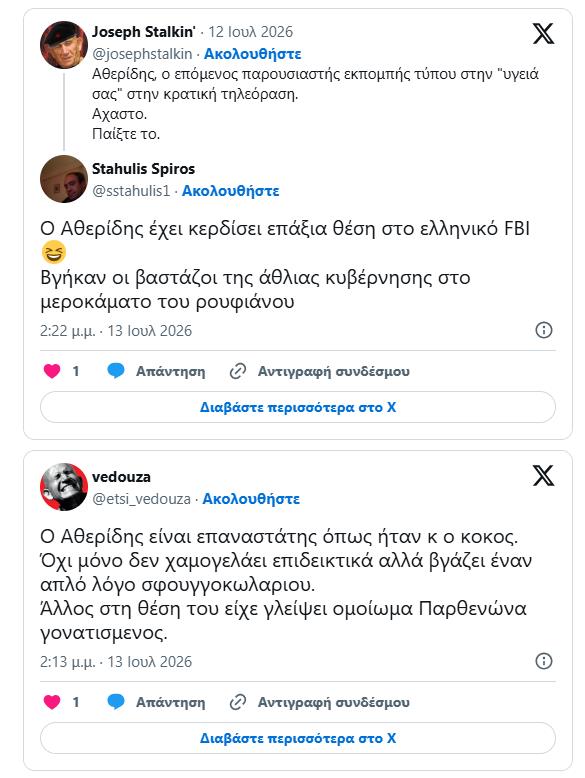
Task: Copy link icon on the Stahulis tweet
Action: 238,371
